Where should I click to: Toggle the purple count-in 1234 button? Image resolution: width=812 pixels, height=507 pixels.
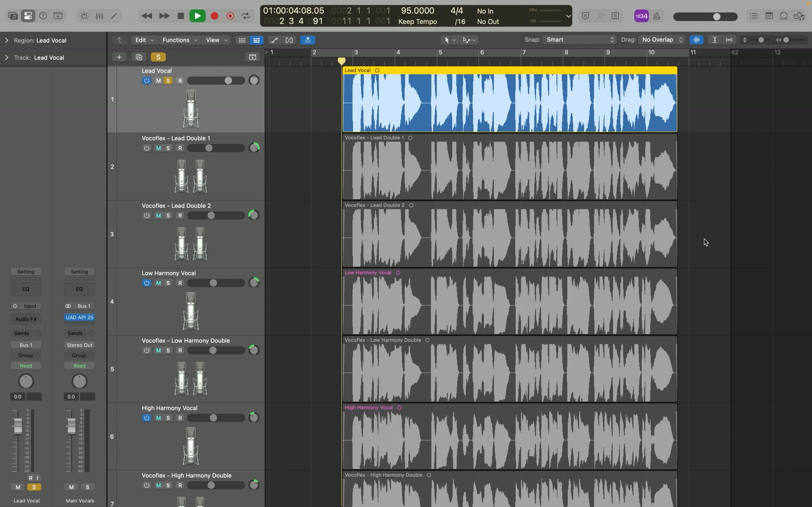tap(641, 16)
